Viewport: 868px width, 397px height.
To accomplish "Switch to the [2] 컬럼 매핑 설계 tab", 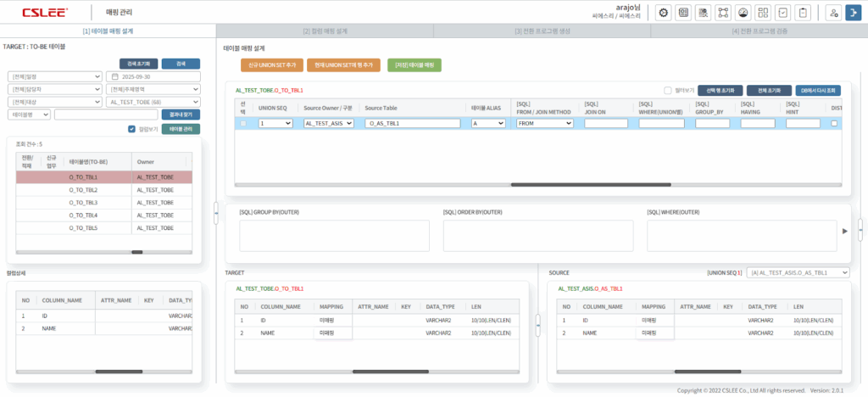I will click(x=325, y=31).
